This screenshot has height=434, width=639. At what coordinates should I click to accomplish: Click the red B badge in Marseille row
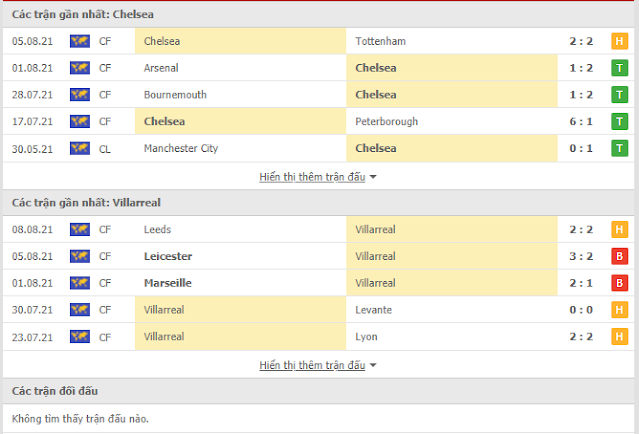click(619, 283)
